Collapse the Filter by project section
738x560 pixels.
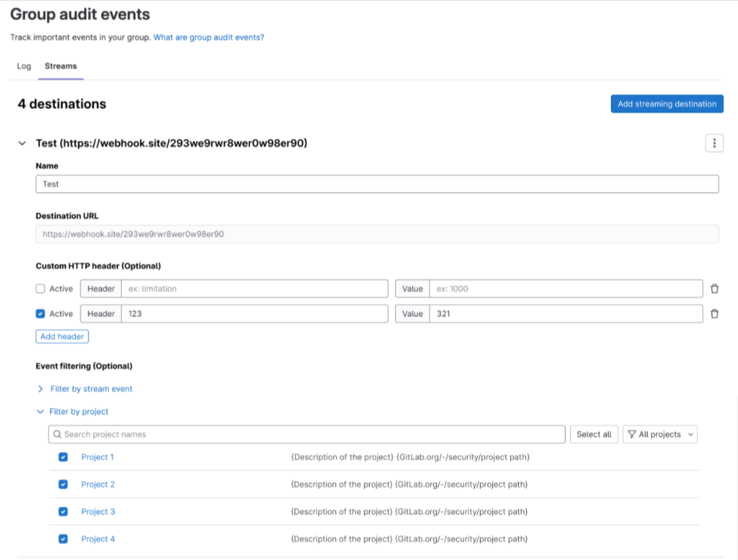point(80,411)
